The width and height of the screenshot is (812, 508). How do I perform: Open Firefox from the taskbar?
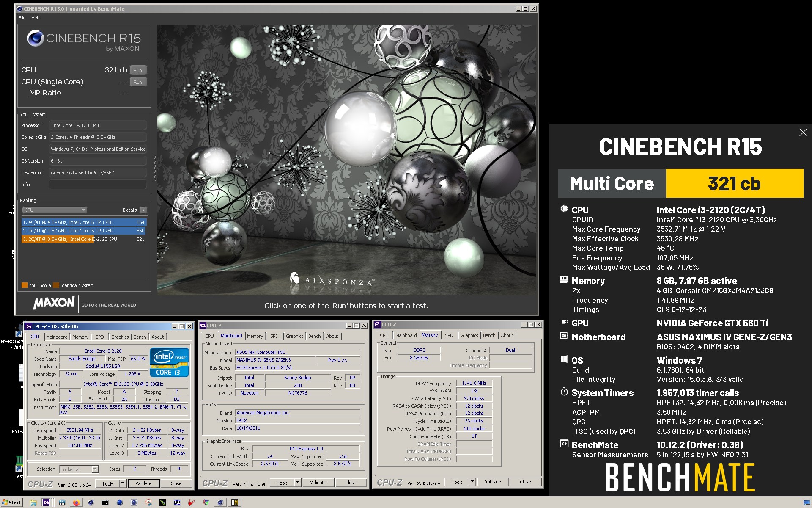pyautogui.click(x=76, y=502)
